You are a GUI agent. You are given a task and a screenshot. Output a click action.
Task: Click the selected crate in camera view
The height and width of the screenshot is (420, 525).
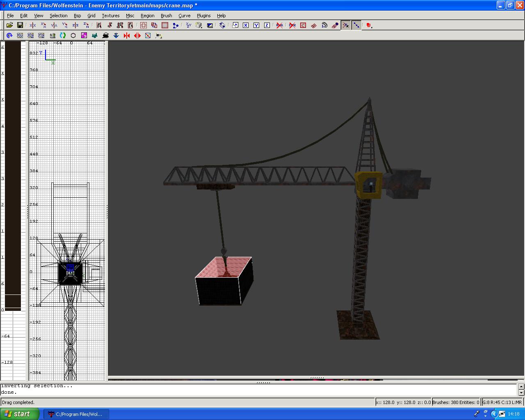224,281
